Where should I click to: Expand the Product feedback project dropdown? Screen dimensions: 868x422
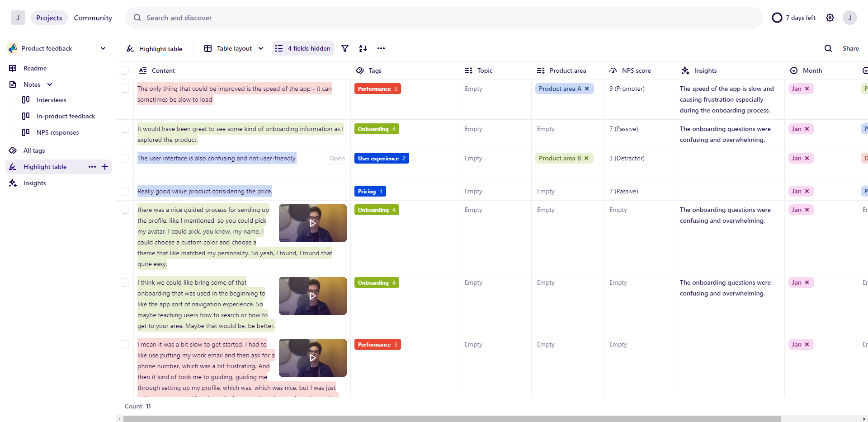103,48
